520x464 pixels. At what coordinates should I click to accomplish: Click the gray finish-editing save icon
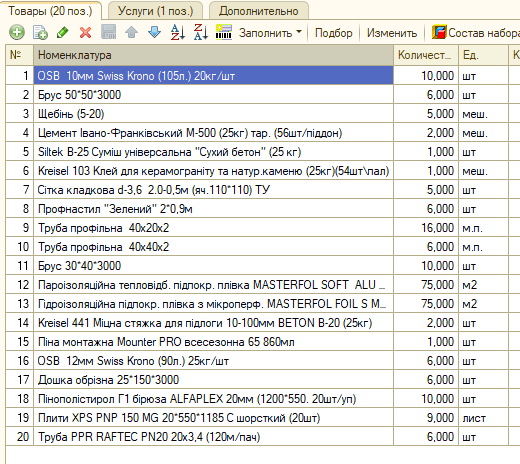click(x=109, y=33)
